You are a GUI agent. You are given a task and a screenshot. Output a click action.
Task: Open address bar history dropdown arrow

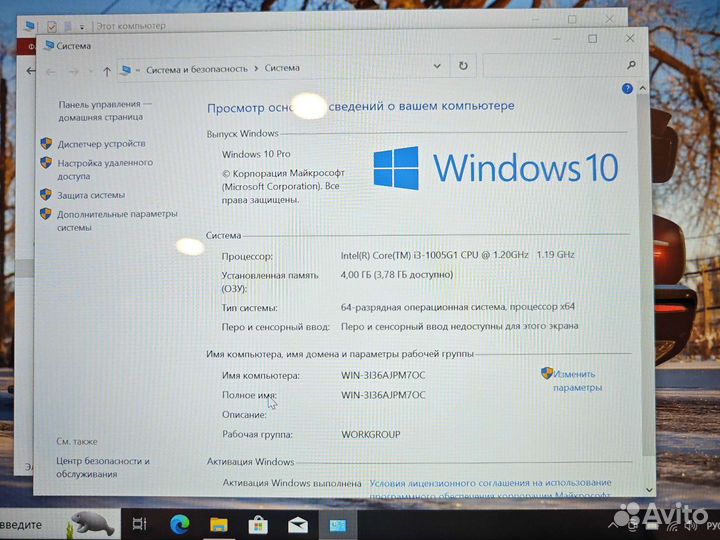point(437,67)
